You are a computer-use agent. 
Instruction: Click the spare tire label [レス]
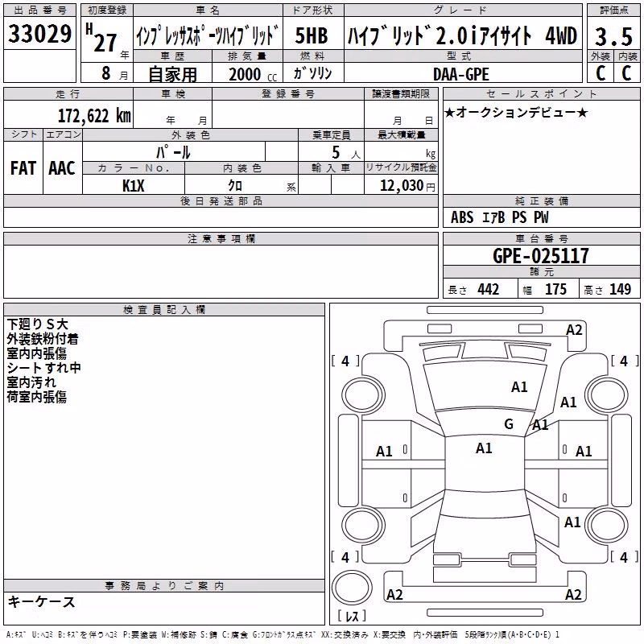352,616
